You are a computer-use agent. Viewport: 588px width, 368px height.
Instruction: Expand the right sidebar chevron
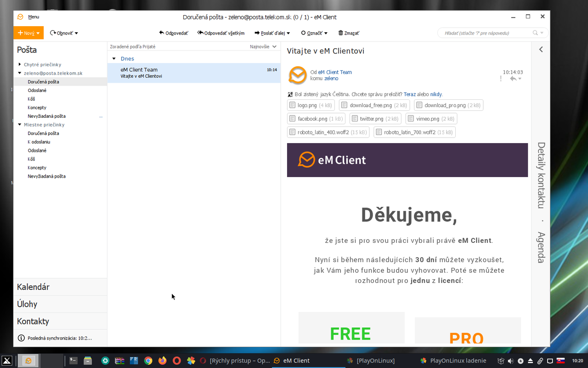[x=541, y=49]
